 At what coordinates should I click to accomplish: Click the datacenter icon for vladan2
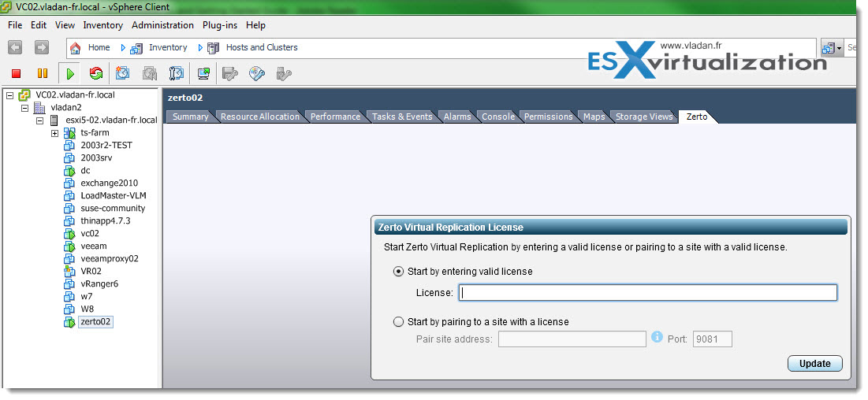[x=39, y=107]
